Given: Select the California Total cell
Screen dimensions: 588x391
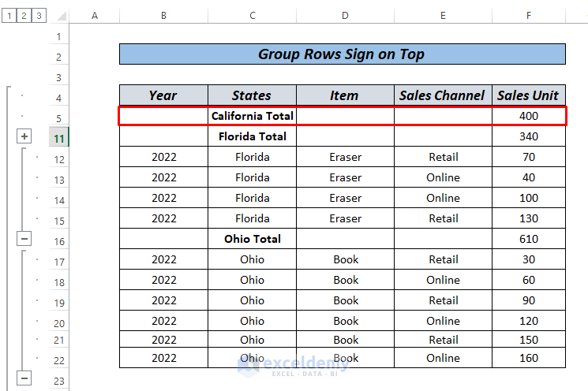Looking at the screenshot, I should point(252,116).
